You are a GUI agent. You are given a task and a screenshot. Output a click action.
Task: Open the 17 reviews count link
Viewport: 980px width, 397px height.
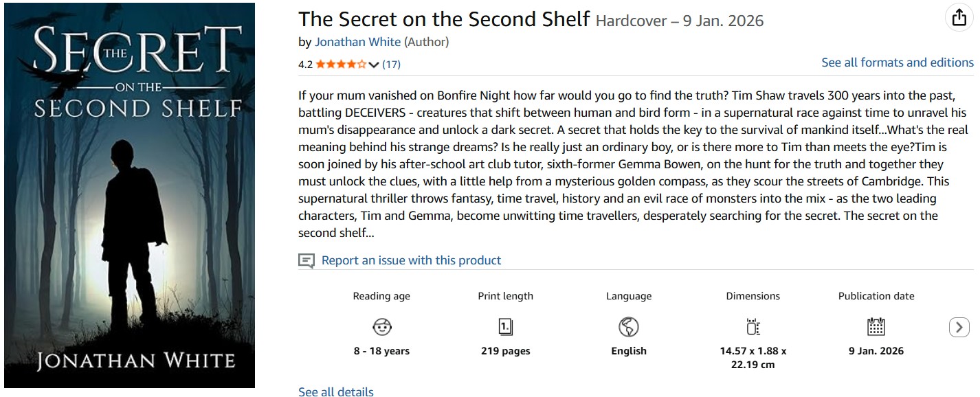pos(391,65)
